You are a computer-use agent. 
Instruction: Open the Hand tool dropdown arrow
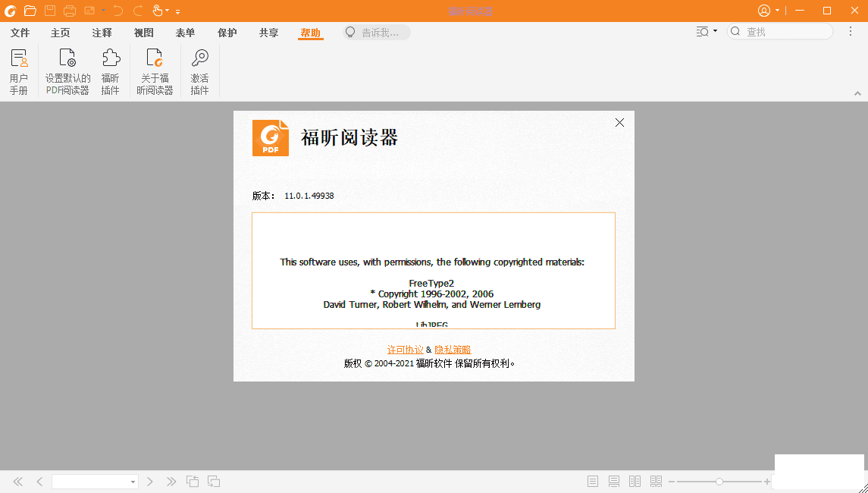click(168, 11)
